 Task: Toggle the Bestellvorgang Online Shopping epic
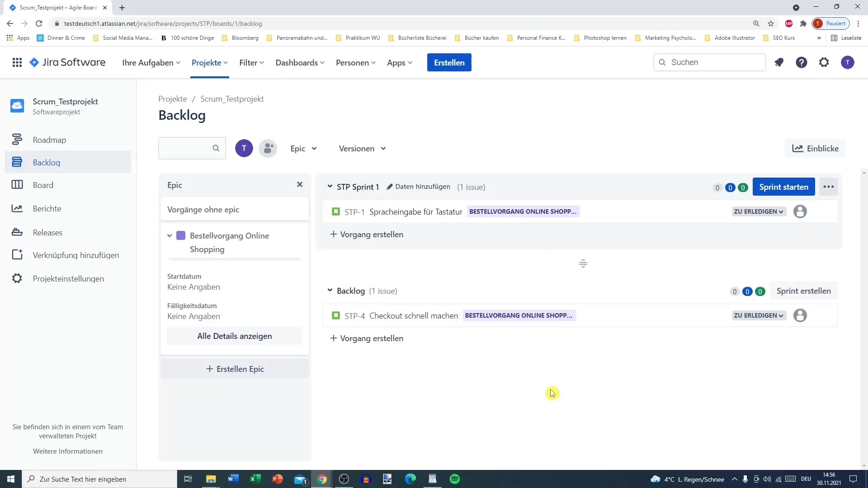click(170, 235)
